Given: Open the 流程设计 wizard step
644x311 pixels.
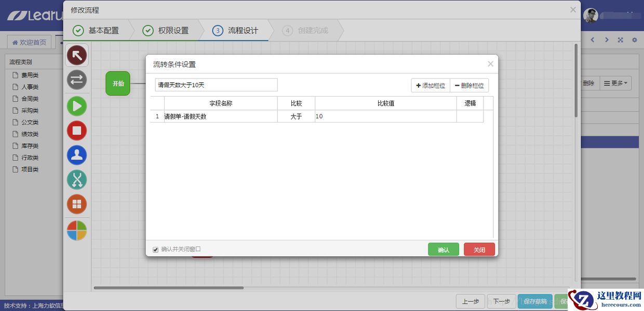Looking at the screenshot, I should (235, 31).
